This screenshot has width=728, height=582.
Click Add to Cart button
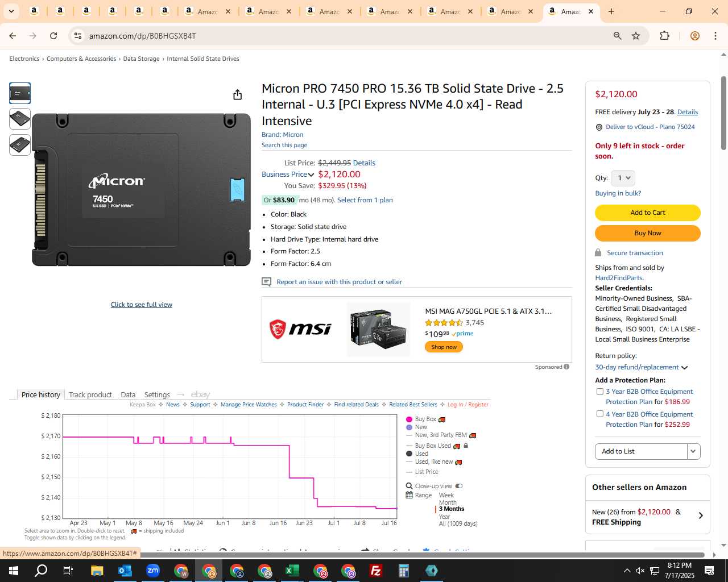pos(647,213)
